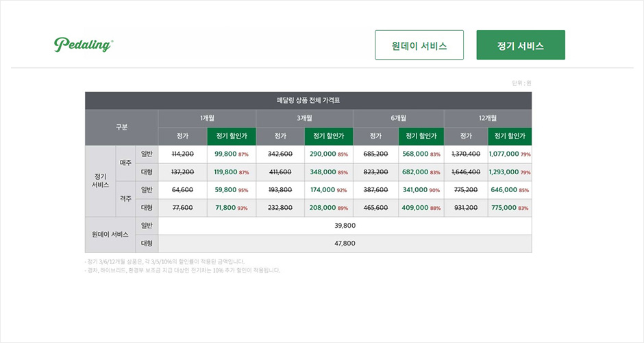
Task: Click the 구분 header cell
Action: click(121, 127)
